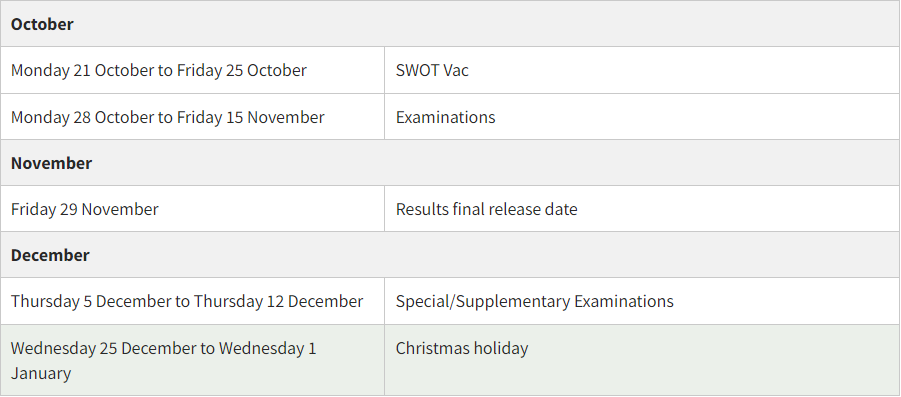
Task: Select Monday 21 October to Friday 25 October
Action: (x=159, y=70)
